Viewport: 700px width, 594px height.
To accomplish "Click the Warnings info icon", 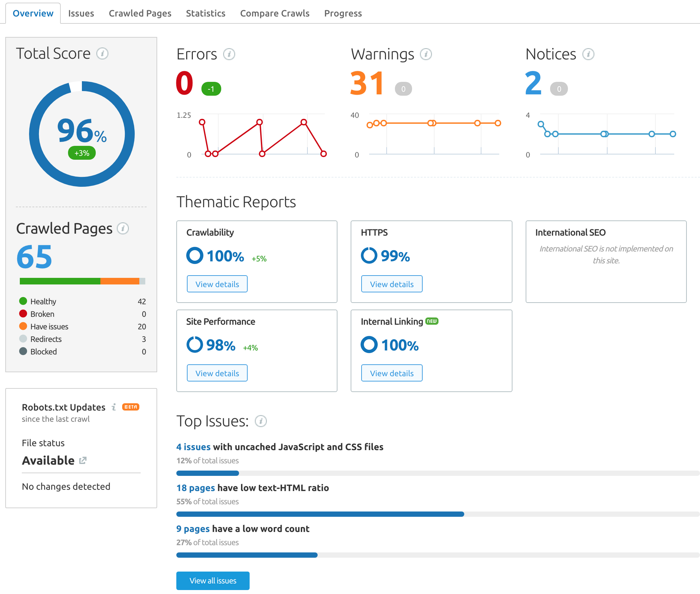I will point(426,54).
